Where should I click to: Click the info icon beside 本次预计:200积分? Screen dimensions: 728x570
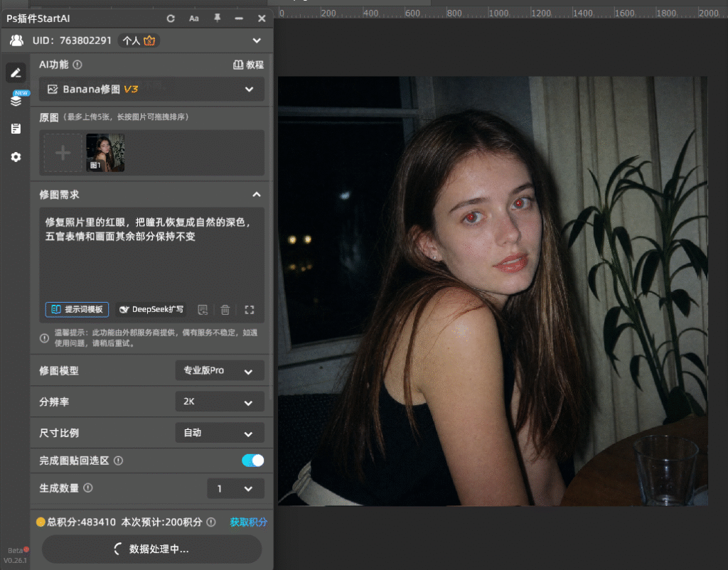click(x=210, y=522)
